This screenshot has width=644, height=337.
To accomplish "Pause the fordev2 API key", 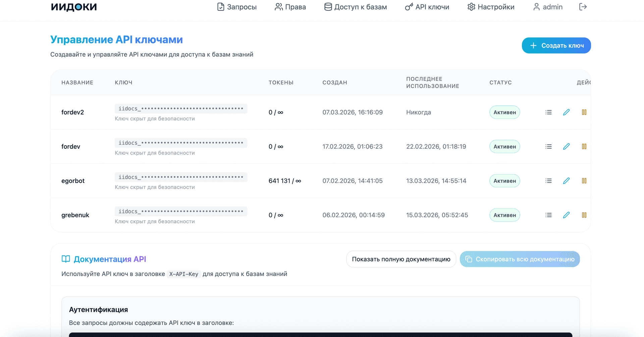I will click(584, 112).
